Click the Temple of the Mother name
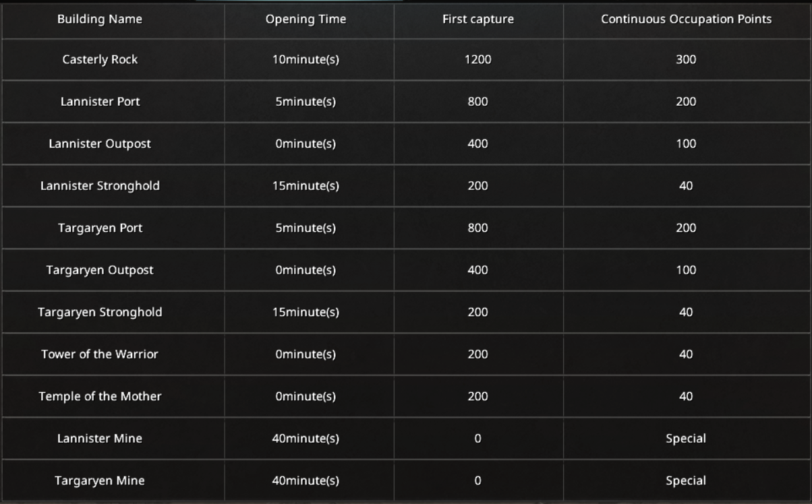Viewport: 812px width, 504px height. pos(100,396)
